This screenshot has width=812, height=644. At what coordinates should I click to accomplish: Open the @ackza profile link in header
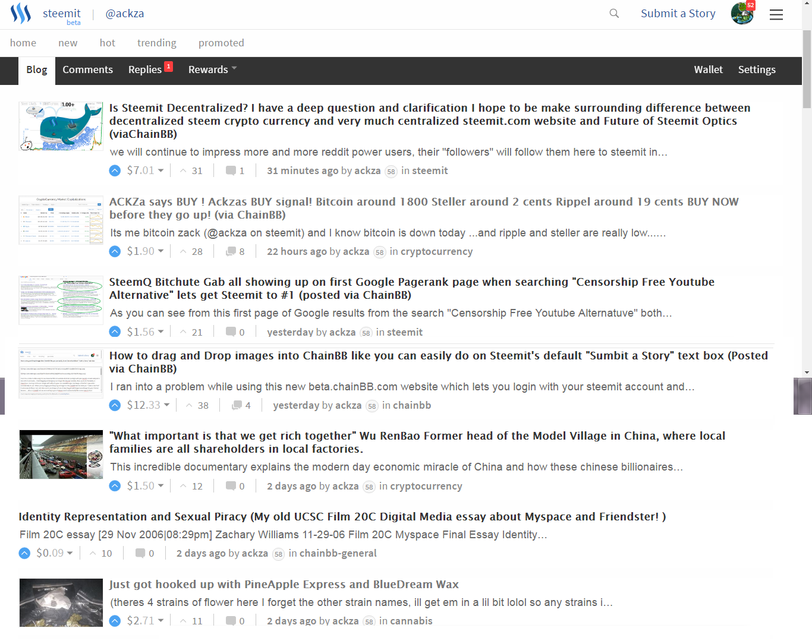pos(125,14)
